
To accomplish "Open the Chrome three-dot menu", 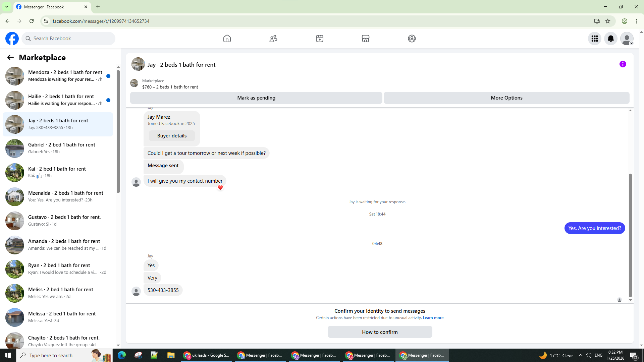I will coord(637,21).
